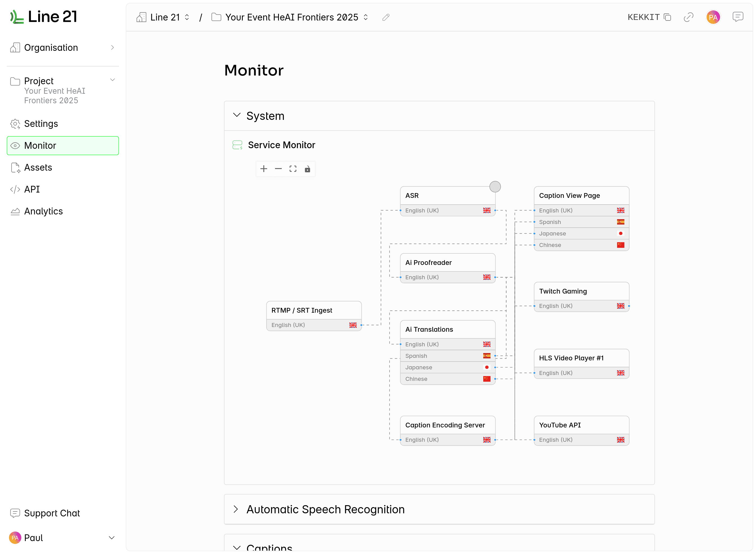The height and width of the screenshot is (554, 756).
Task: Fit the service monitor graph to view
Action: 293,169
